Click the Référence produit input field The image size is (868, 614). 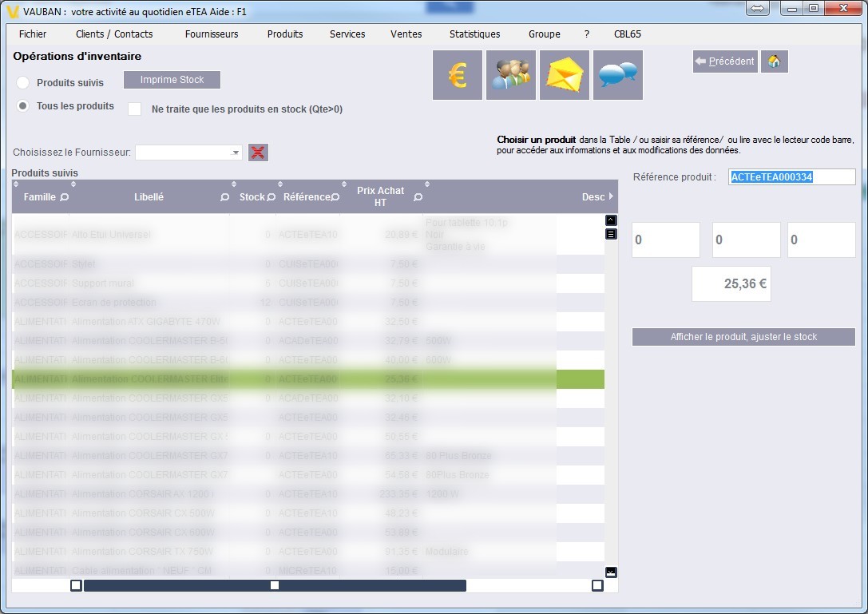click(791, 177)
